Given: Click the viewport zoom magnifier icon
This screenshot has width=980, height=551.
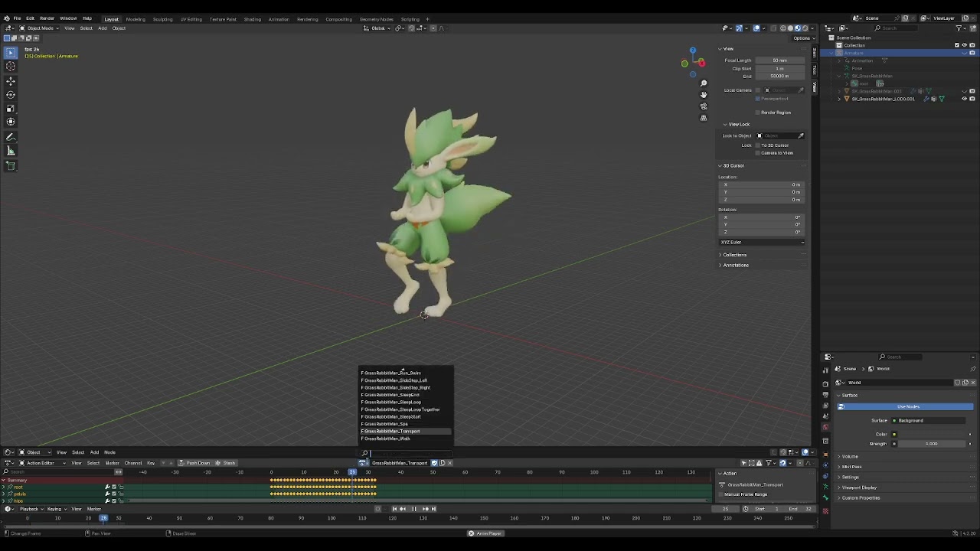Looking at the screenshot, I should tap(704, 83).
